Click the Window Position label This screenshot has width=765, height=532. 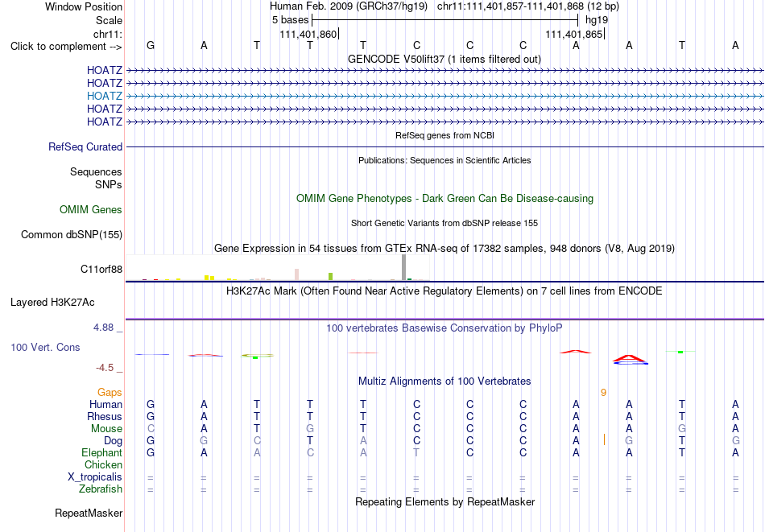(84, 6)
